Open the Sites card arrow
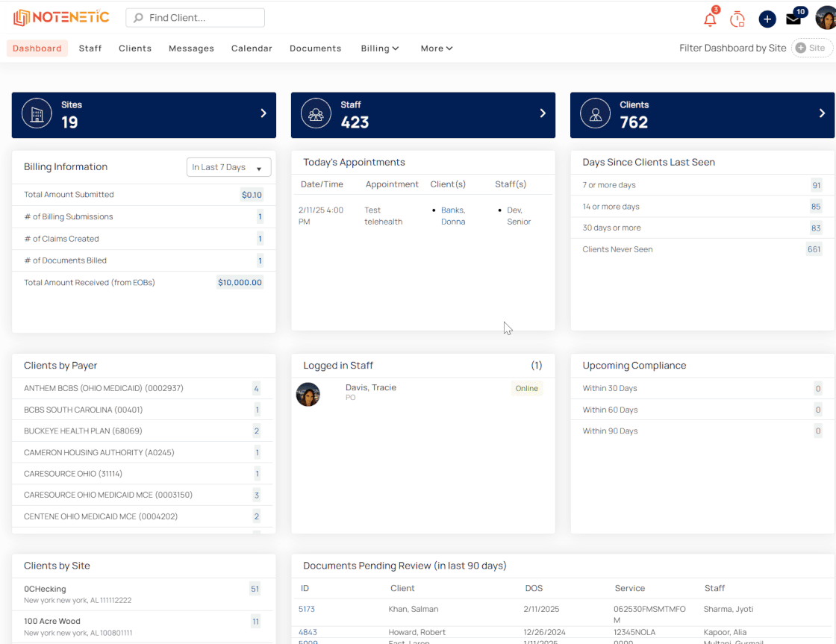 (x=263, y=113)
